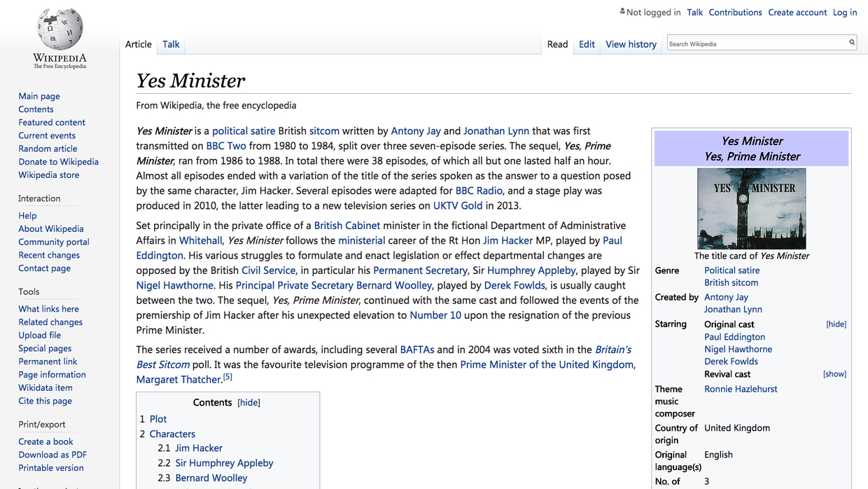Viewport: 868px width, 489px height.
Task: Click the Log in link
Action: [x=844, y=12]
